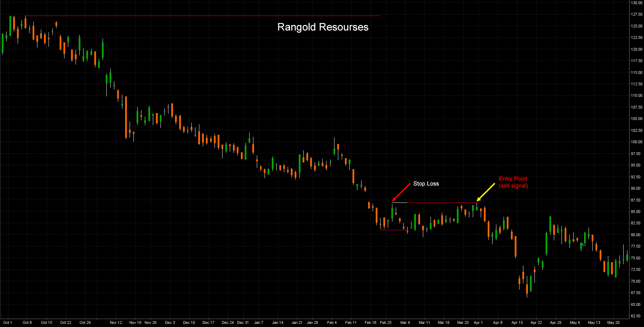Select the 95.00 price axis label
The height and width of the screenshot is (327, 644).
tap(636, 165)
